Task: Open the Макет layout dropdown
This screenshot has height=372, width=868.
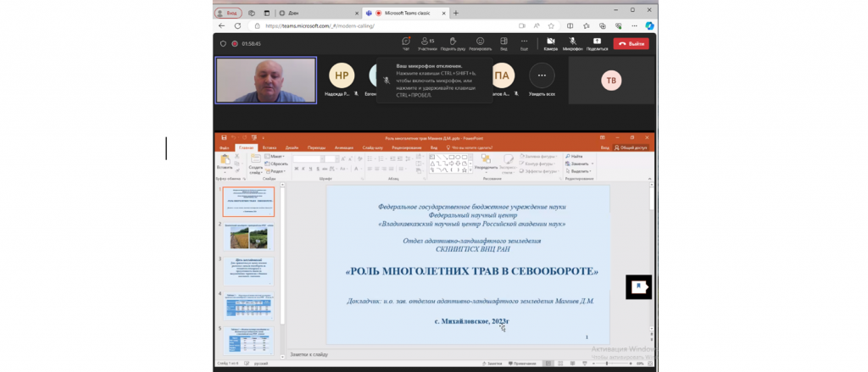Action: [x=275, y=157]
